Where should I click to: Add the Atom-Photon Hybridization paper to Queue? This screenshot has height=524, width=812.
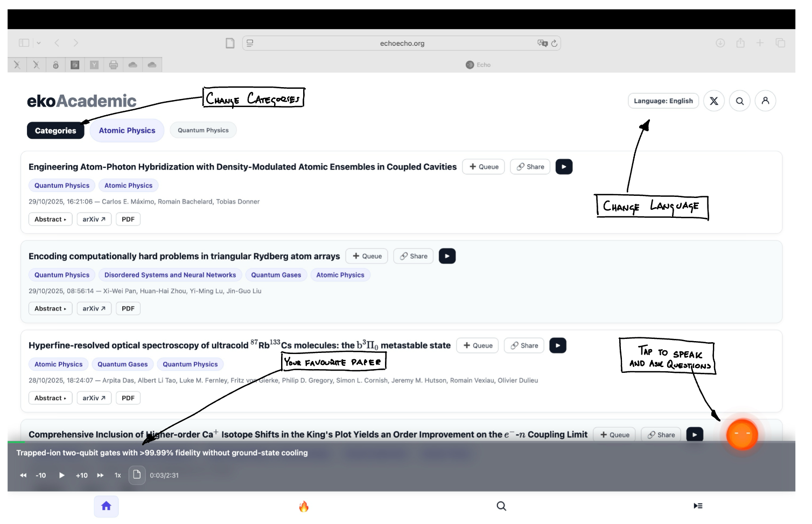coord(484,167)
